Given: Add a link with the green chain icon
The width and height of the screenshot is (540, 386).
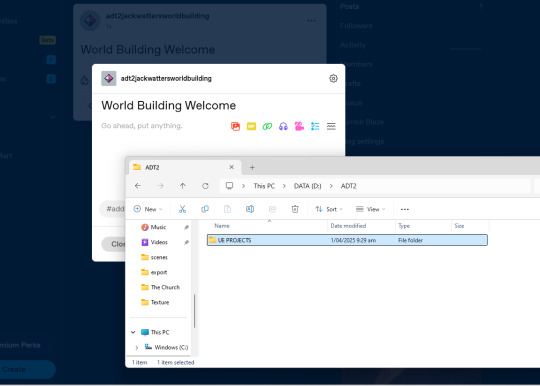Looking at the screenshot, I should pos(267,126).
